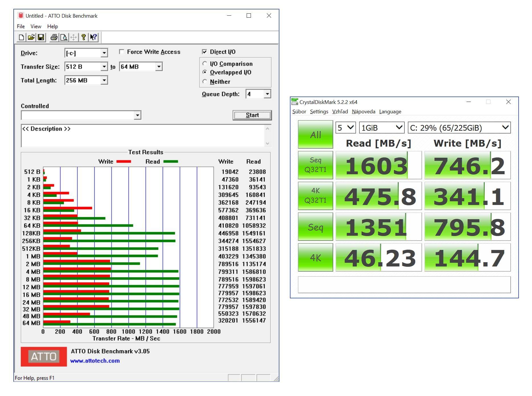Image resolution: width=532 pixels, height=396 pixels.
Task: Open the Language menu in CrystalDiskMark
Action: tap(390, 112)
